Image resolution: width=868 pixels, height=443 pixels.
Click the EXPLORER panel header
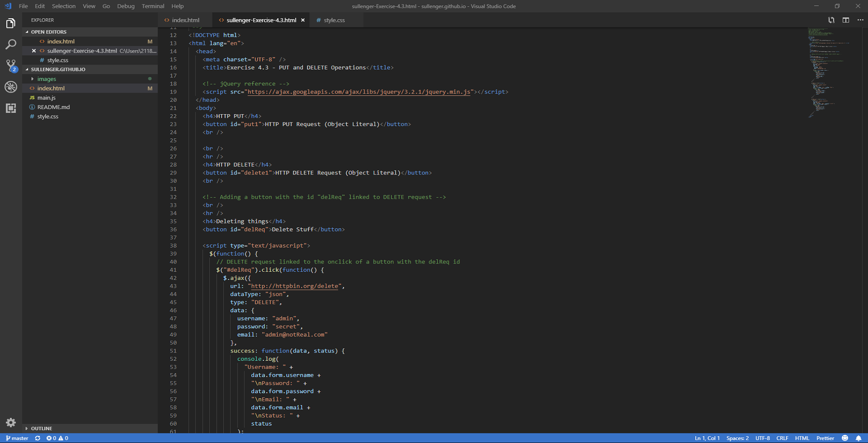(42, 20)
